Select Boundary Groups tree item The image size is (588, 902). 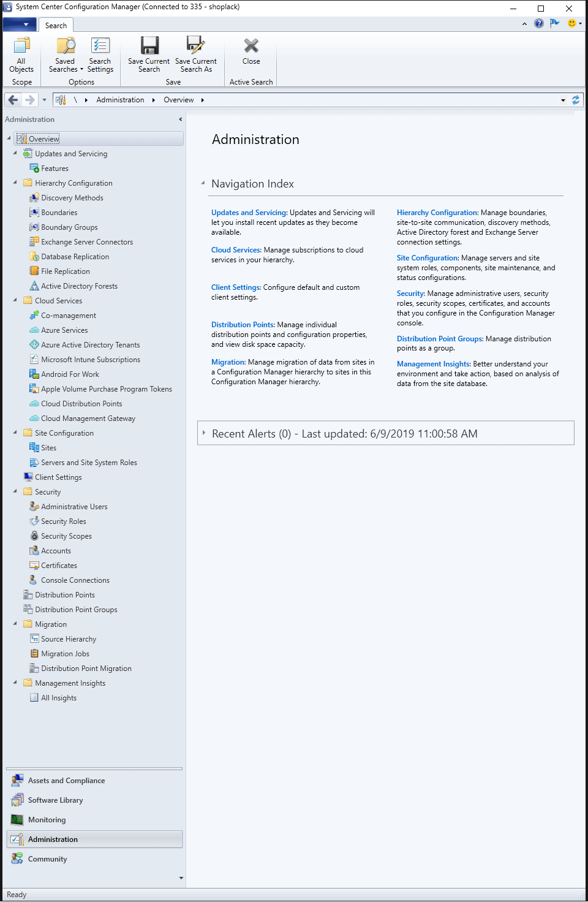pos(69,227)
